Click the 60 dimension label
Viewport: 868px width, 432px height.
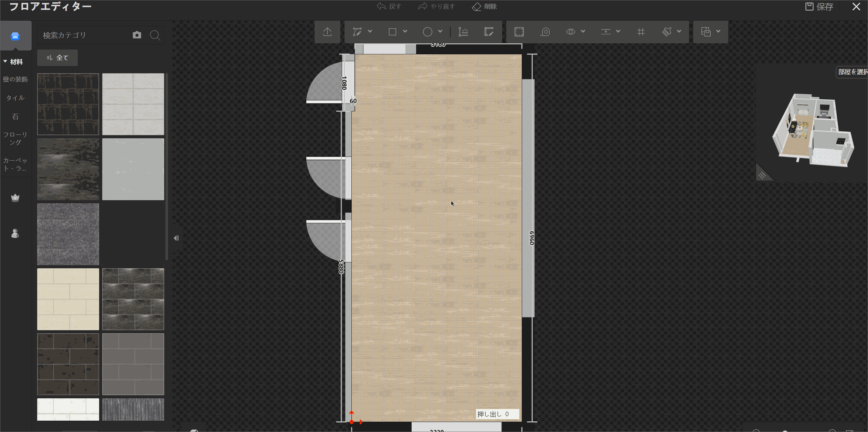[353, 101]
